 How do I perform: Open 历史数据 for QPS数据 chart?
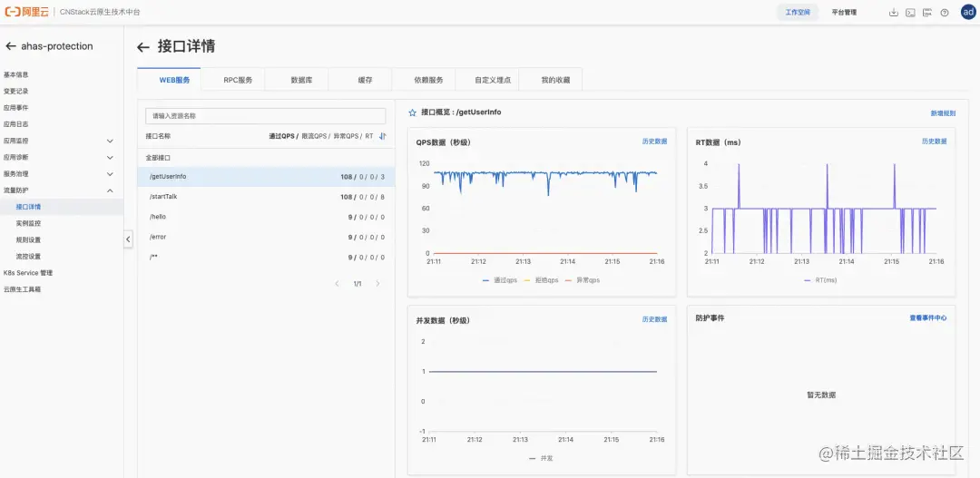click(654, 141)
